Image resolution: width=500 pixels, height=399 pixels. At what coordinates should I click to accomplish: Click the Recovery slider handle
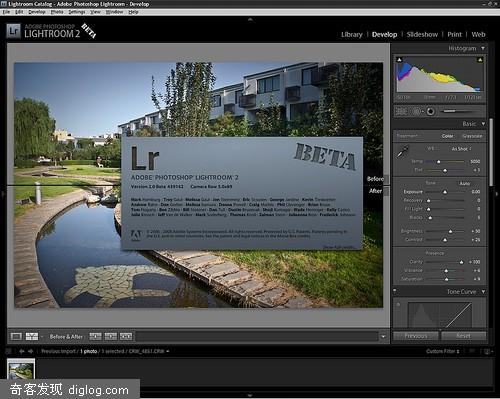pos(429,201)
